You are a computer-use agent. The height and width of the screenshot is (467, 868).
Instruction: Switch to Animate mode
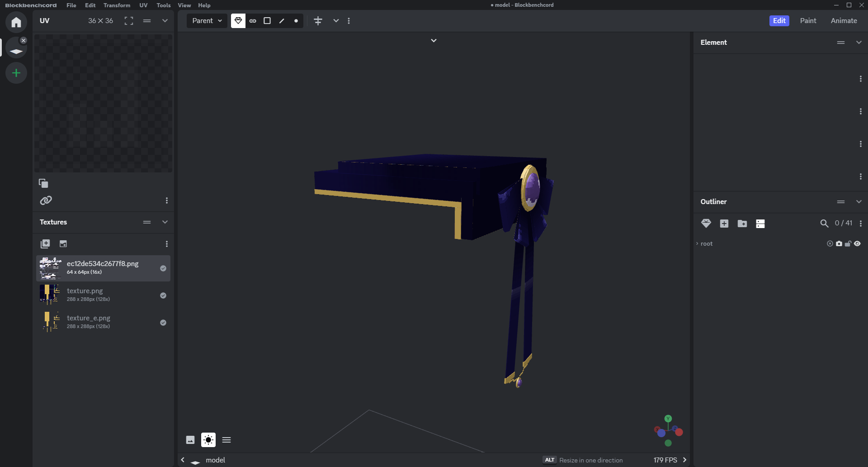coord(844,21)
